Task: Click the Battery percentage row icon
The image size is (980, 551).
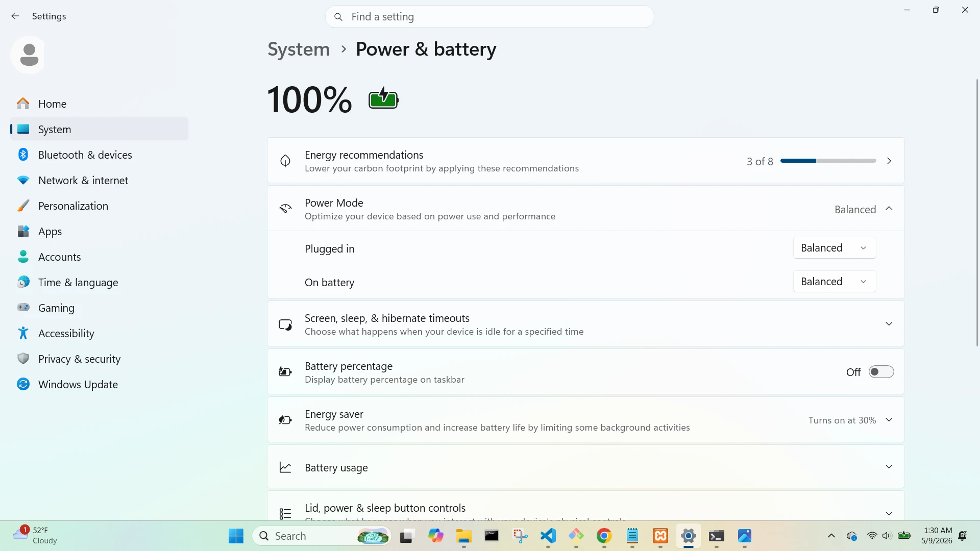Action: pyautogui.click(x=285, y=372)
